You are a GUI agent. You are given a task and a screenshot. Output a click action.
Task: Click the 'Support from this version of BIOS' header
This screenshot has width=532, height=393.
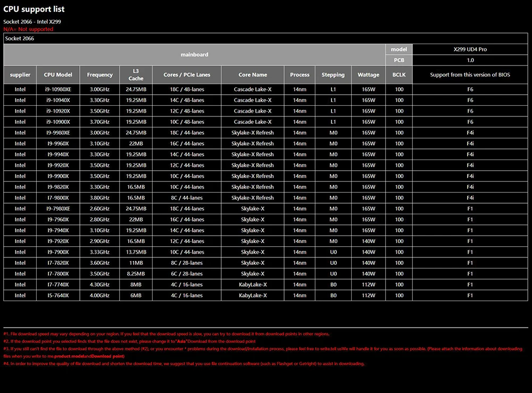tap(470, 75)
